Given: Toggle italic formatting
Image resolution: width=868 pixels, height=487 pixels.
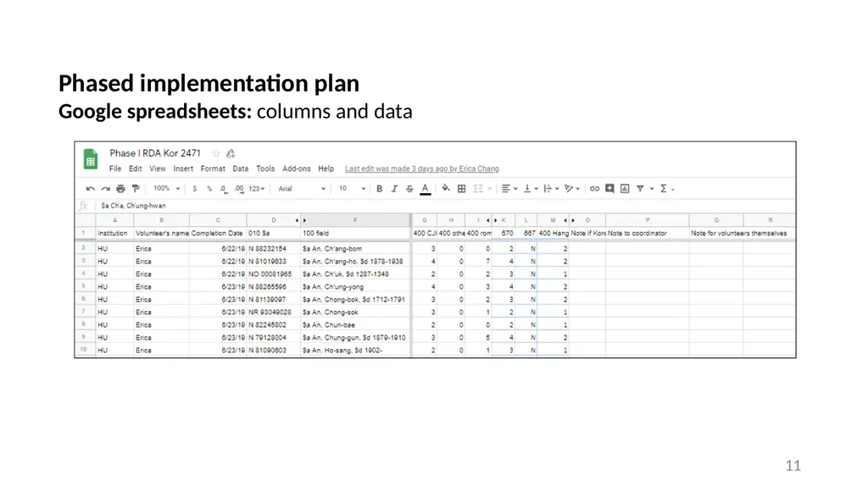Looking at the screenshot, I should click(394, 189).
